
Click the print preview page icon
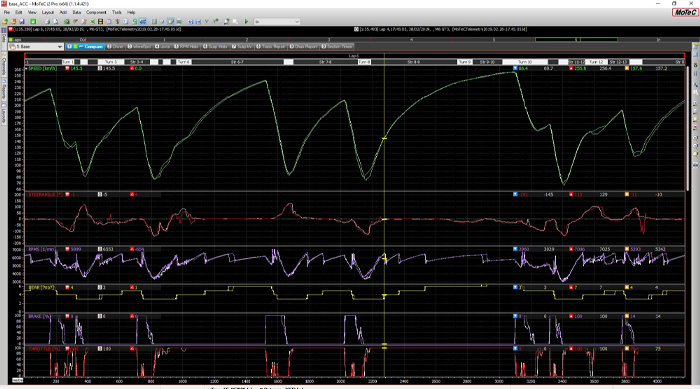click(56, 21)
